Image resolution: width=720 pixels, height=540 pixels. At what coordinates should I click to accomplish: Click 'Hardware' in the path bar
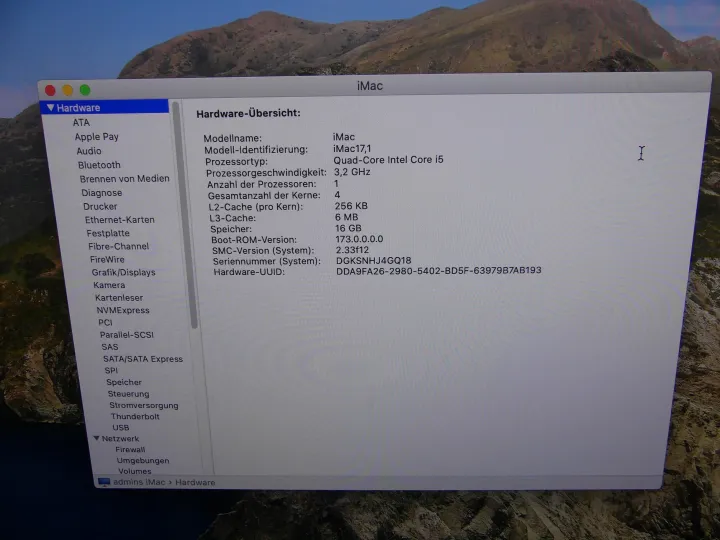point(195,482)
